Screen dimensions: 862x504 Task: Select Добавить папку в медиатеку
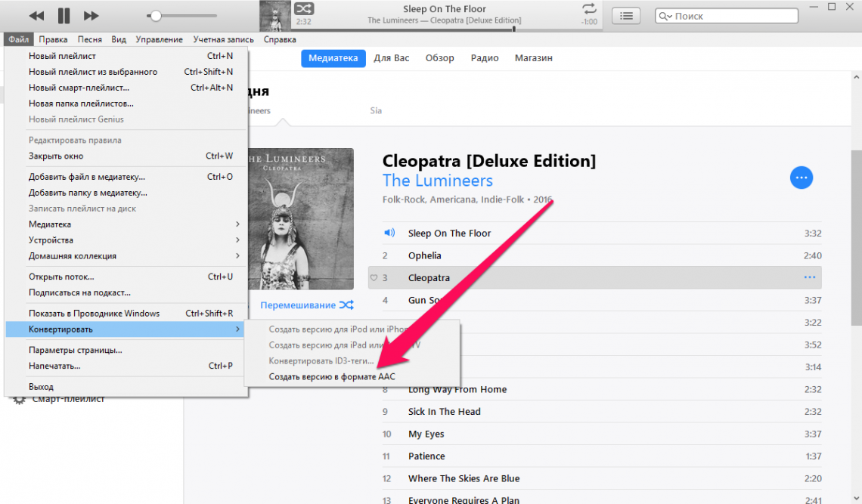126,193
